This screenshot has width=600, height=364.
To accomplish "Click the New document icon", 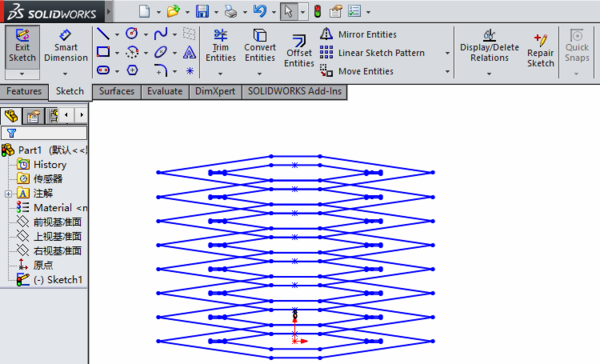I will click(x=144, y=11).
